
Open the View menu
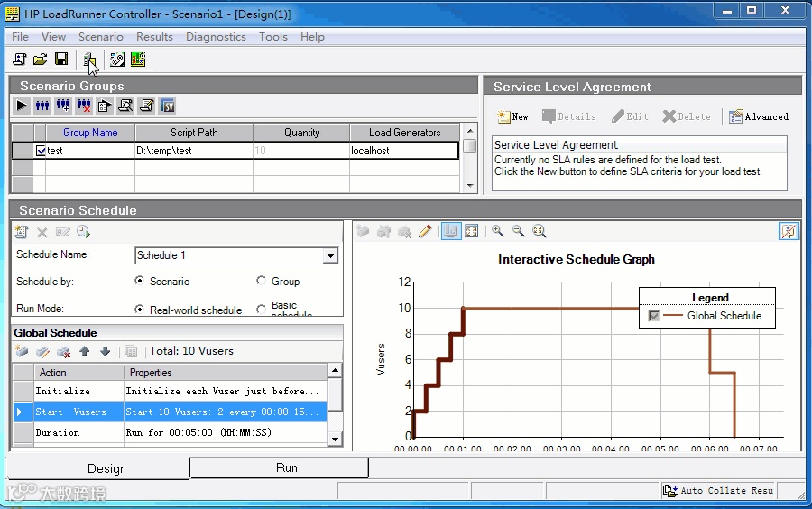[x=53, y=37]
